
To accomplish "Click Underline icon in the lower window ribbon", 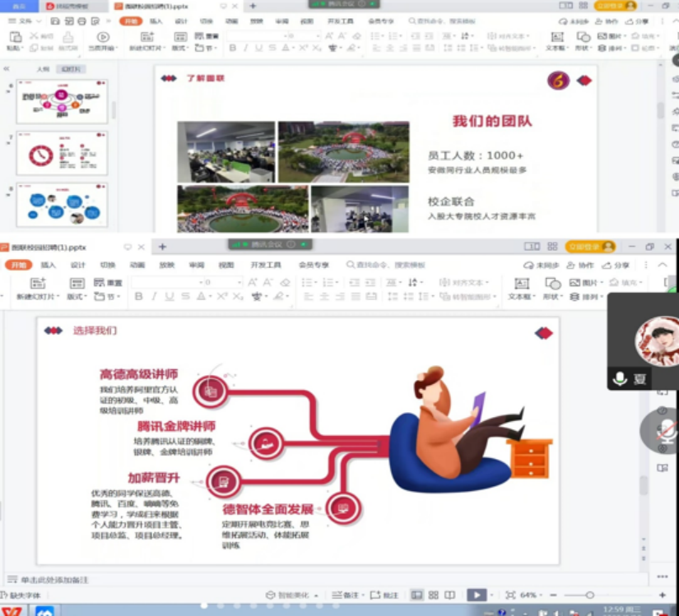I will click(x=170, y=296).
